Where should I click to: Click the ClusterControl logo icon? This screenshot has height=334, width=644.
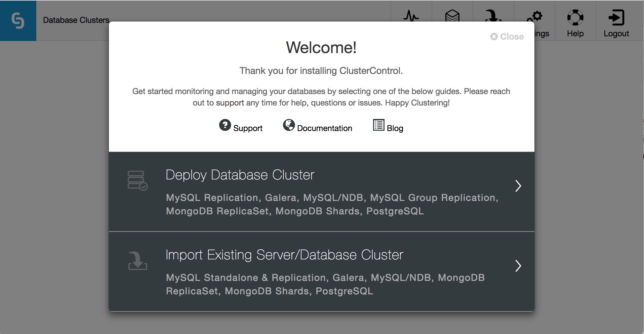(18, 20)
